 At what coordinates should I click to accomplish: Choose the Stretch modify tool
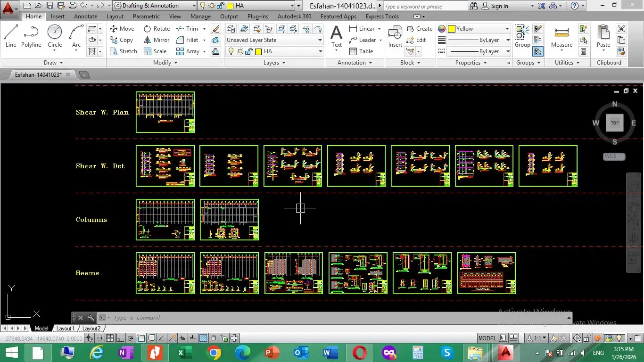click(x=123, y=51)
